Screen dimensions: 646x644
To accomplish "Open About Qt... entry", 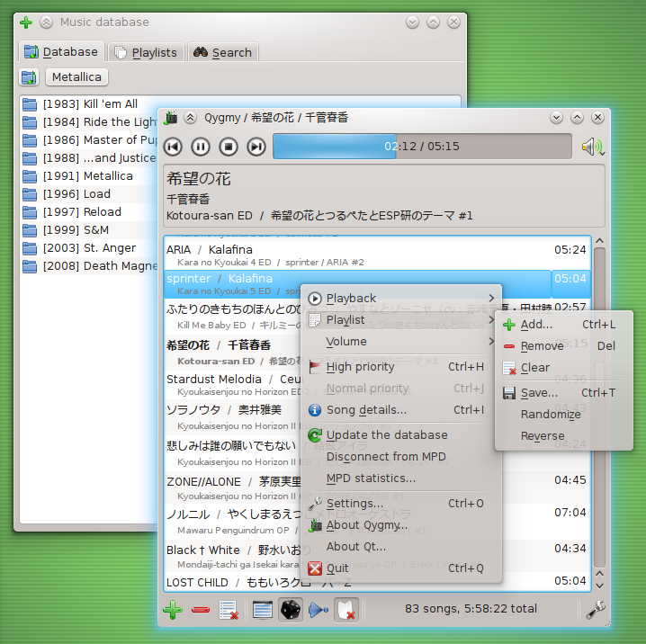I will [x=401, y=547].
